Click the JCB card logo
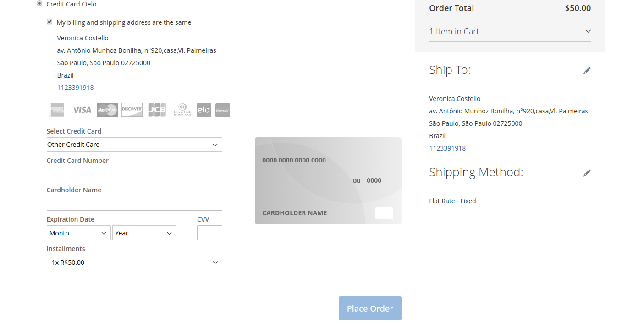644x324 pixels. click(x=157, y=110)
